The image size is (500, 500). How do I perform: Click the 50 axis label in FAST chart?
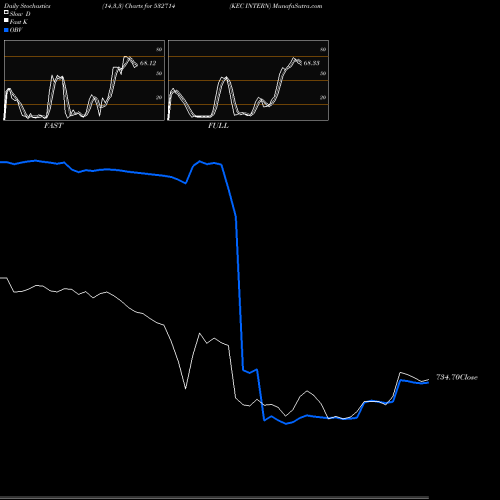(159, 73)
